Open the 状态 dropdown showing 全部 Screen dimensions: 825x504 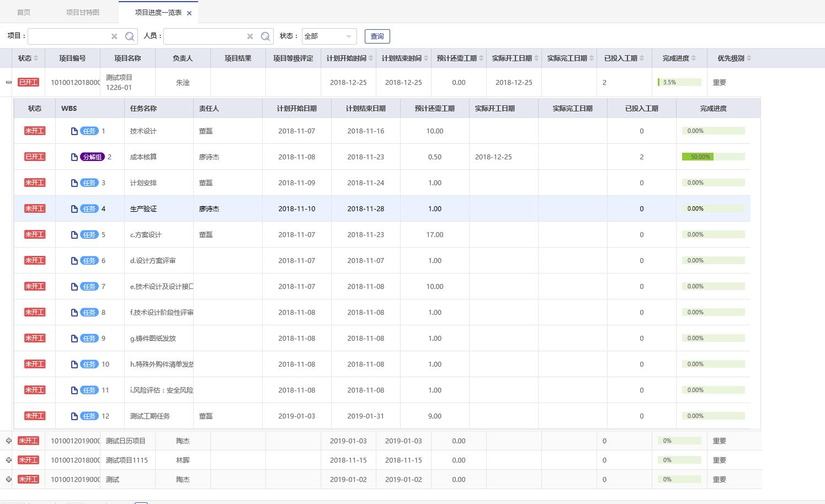[329, 36]
